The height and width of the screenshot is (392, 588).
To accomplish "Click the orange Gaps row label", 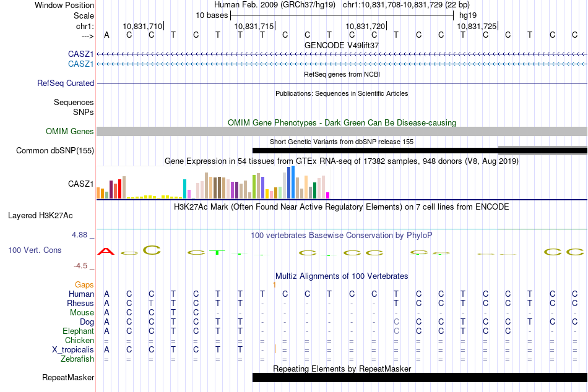I will pyautogui.click(x=84, y=285).
